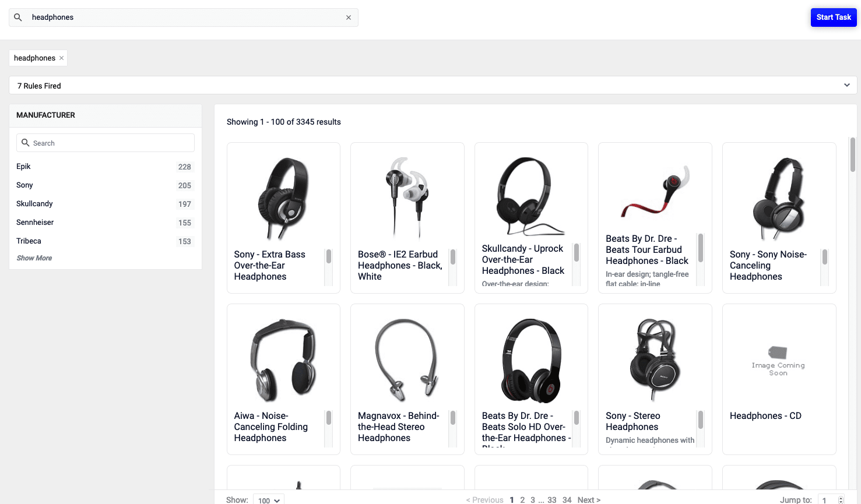The image size is (861, 504).
Task: Click the magnifier icon in manufacturer search
Action: [25, 143]
